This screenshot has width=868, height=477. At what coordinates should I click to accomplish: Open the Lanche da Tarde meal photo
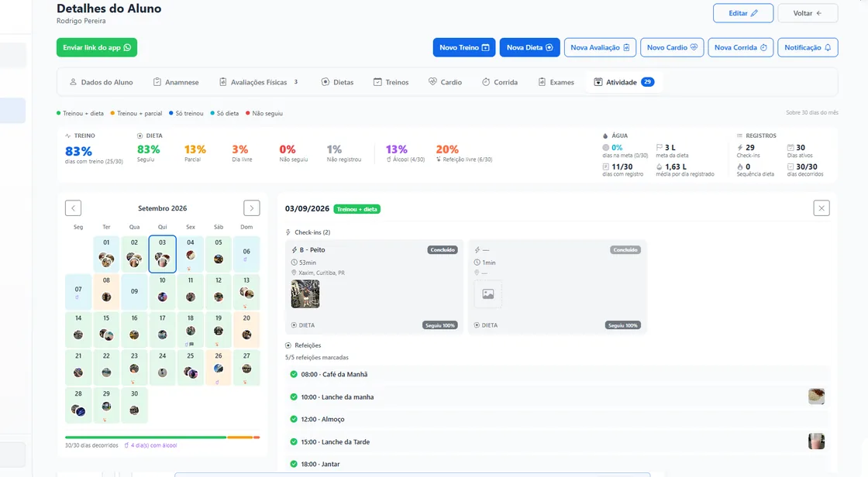click(816, 441)
